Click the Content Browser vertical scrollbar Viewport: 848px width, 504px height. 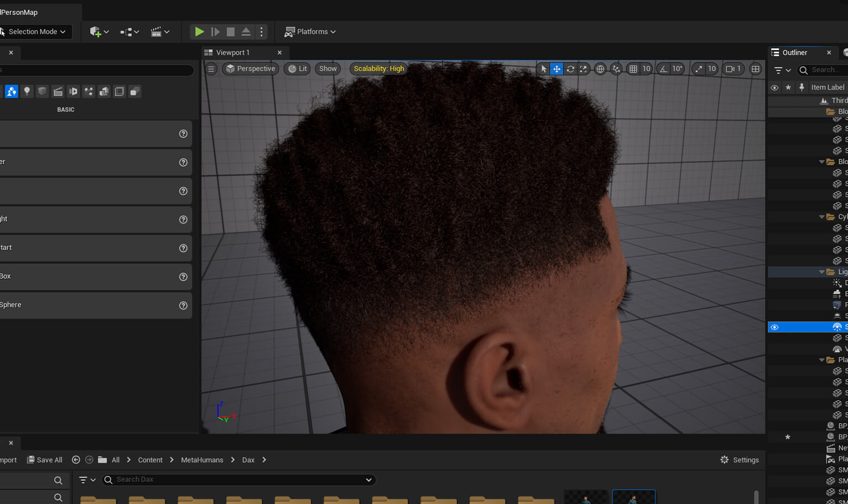click(x=756, y=496)
